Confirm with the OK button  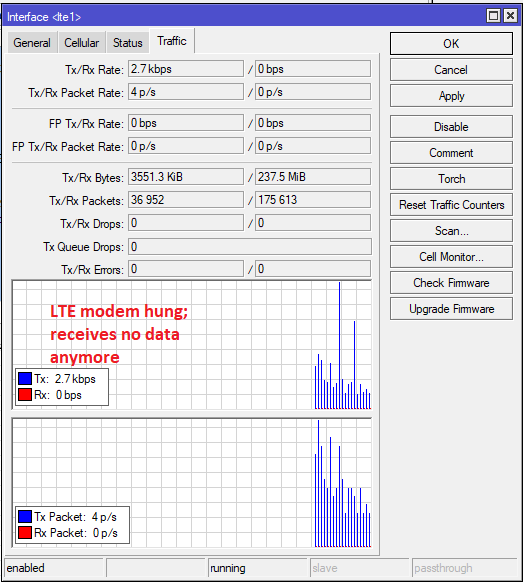pyautogui.click(x=451, y=43)
